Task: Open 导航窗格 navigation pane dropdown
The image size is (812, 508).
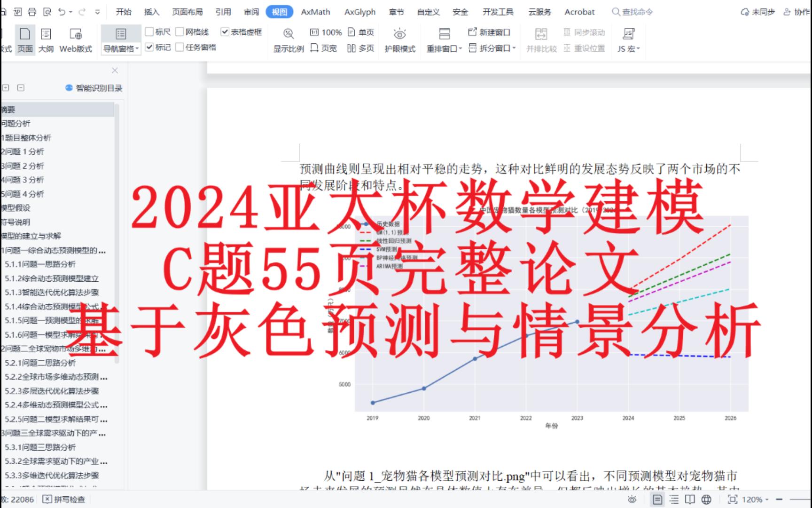Action: tap(121, 48)
